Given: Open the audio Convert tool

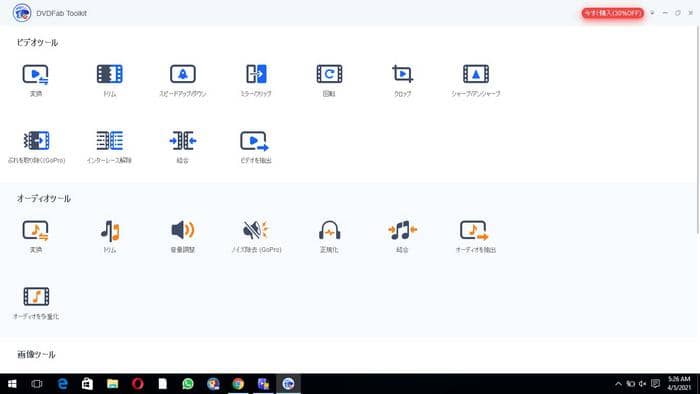Looking at the screenshot, I should pyautogui.click(x=36, y=236).
